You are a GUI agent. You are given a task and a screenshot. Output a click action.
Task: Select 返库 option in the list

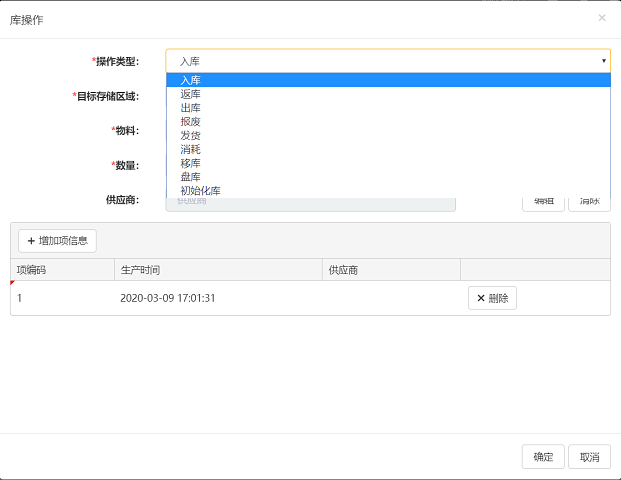pyautogui.click(x=190, y=94)
